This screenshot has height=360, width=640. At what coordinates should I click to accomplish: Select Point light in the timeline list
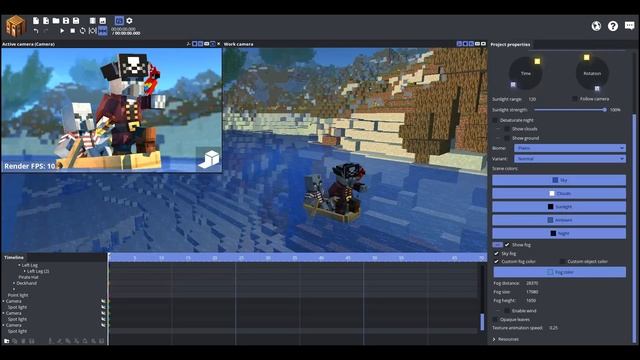(x=18, y=295)
